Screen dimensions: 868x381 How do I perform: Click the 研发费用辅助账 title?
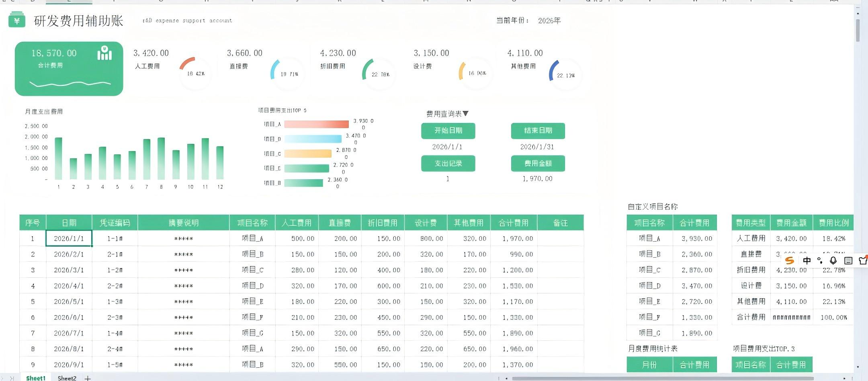[78, 21]
